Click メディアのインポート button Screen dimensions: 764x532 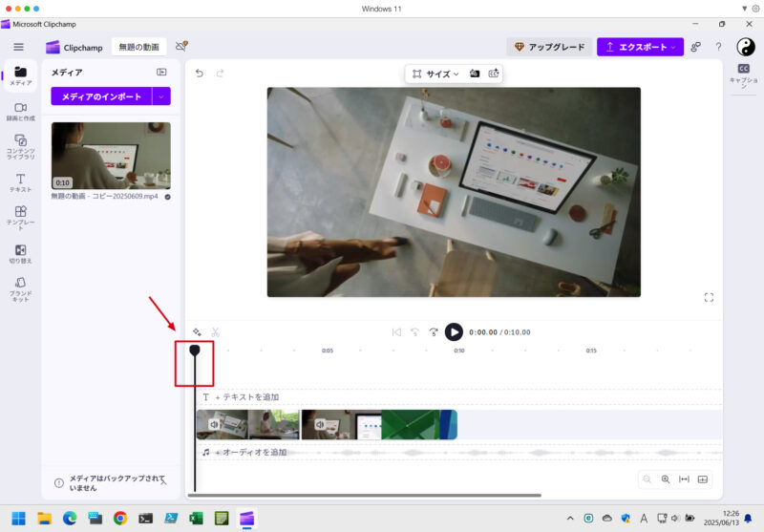coord(101,96)
